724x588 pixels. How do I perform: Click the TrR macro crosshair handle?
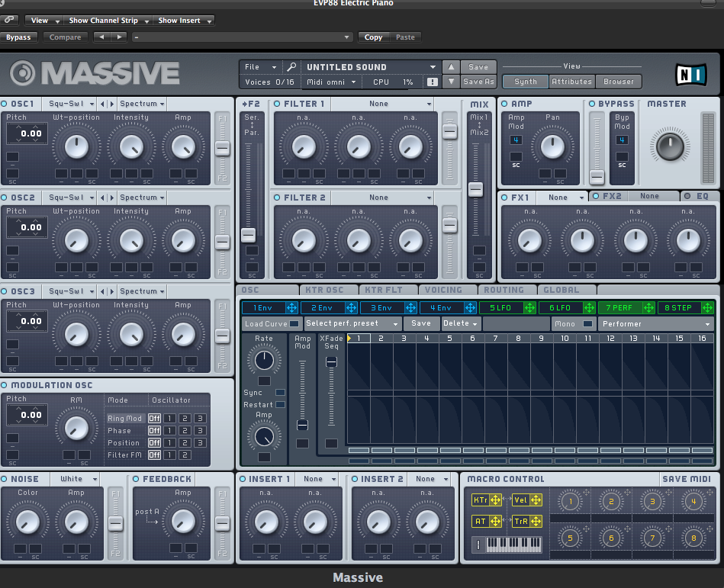point(536,521)
